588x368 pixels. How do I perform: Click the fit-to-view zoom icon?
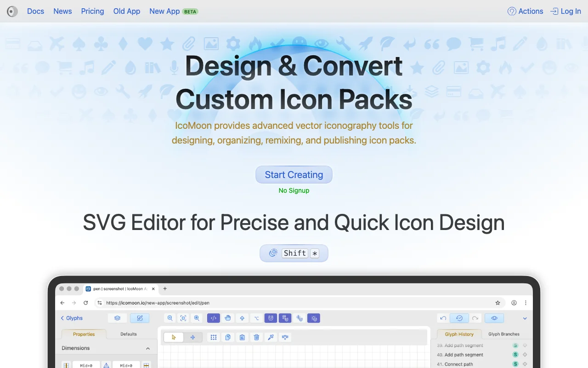pyautogui.click(x=183, y=318)
